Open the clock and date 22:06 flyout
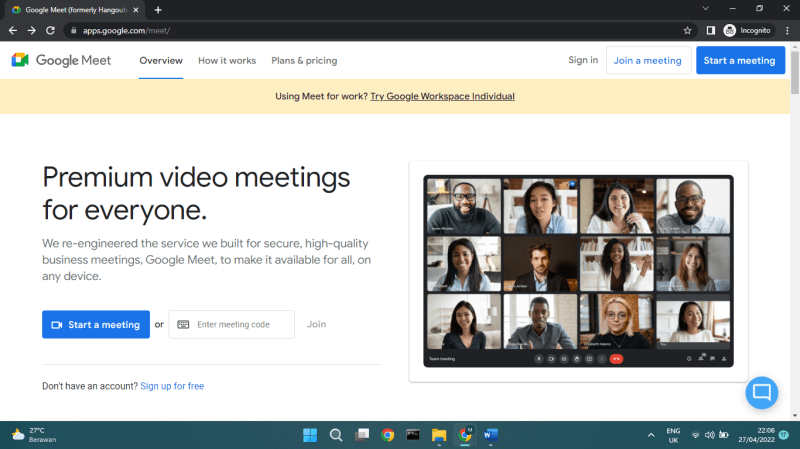 tap(756, 435)
